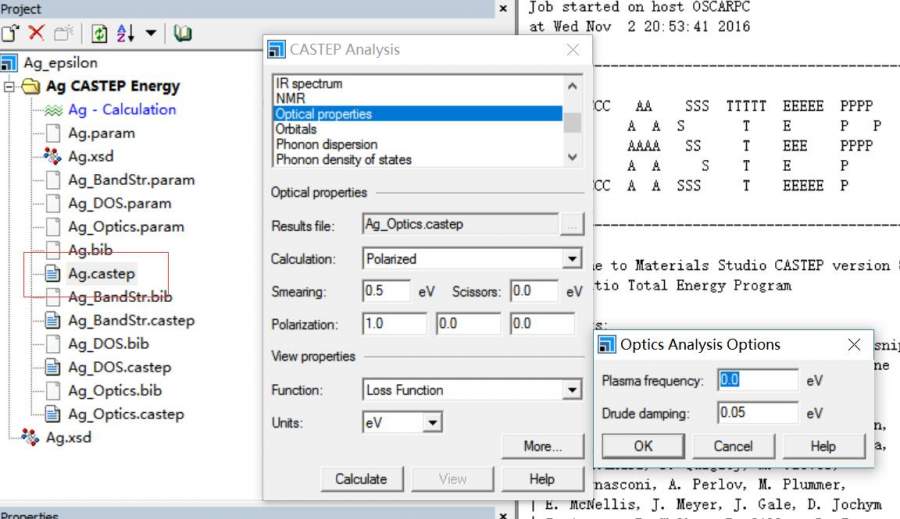Viewport: 900px width, 519px height.
Task: Select the Ag.bib file
Action: 90,250
